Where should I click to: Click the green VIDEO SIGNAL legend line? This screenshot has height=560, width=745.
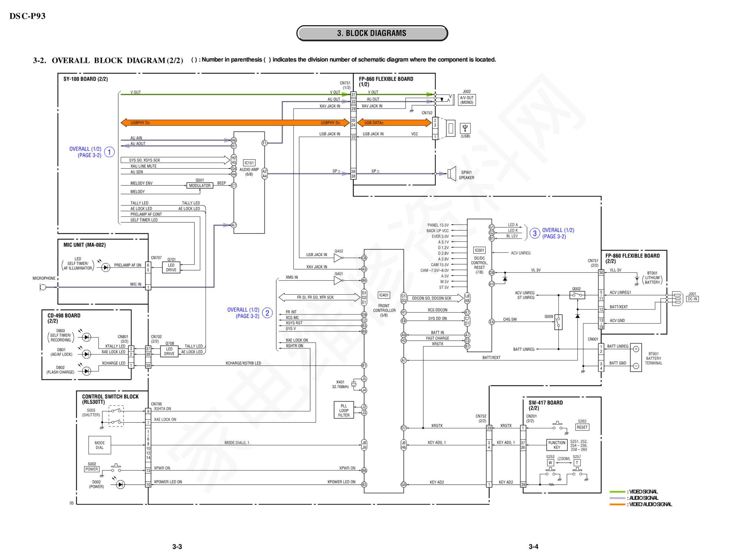617,492
